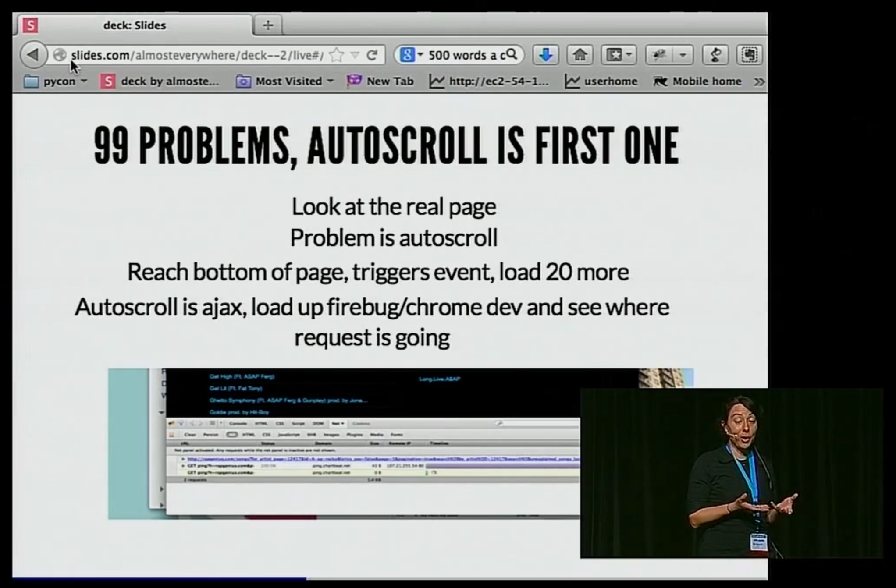Click the Google search engine icon
Screen dimensions: 896x588
tap(407, 55)
